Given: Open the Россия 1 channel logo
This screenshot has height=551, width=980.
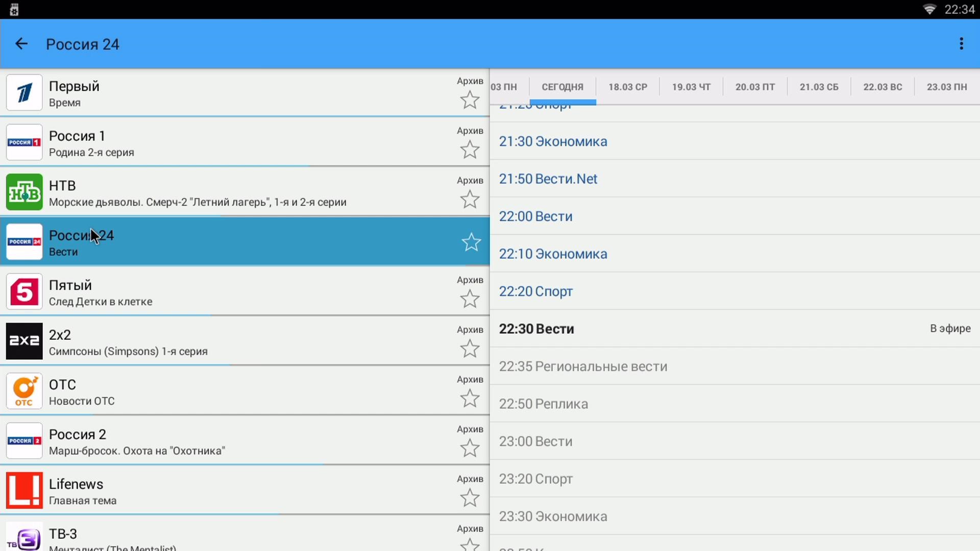Looking at the screenshot, I should coord(24,142).
